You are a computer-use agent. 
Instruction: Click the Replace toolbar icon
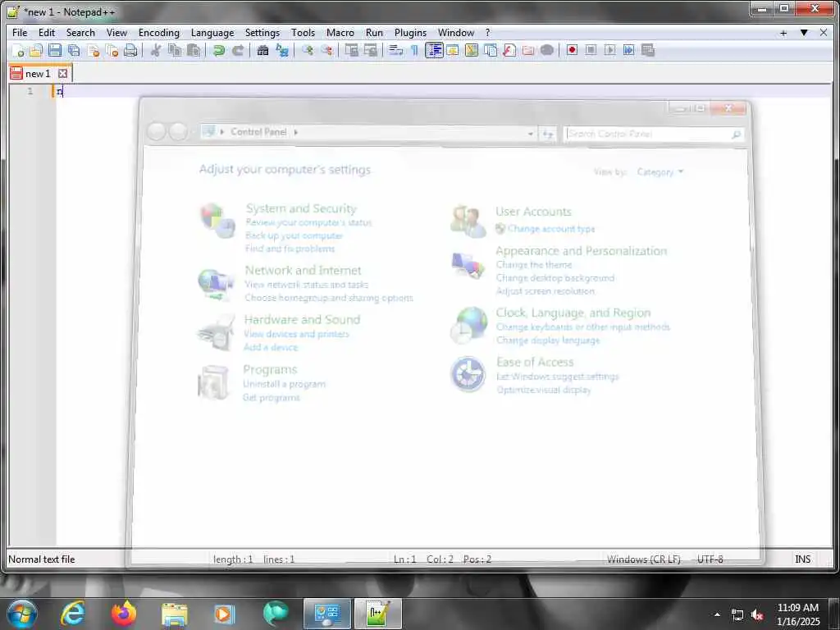click(282, 50)
